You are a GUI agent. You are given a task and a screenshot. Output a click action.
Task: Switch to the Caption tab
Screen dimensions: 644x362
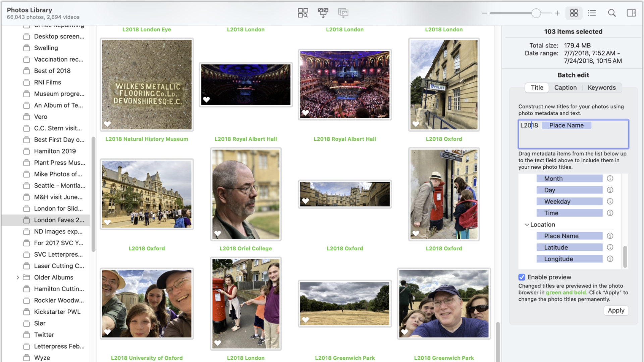point(565,87)
